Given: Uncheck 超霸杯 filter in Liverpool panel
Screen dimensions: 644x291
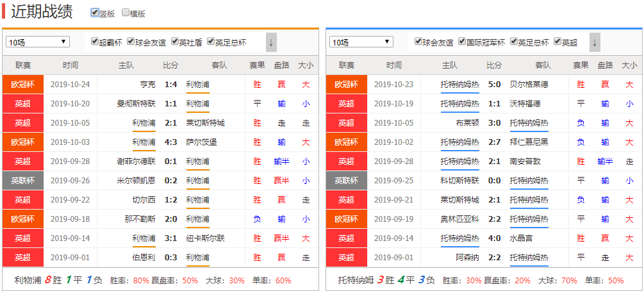Looking at the screenshot, I should click(x=95, y=42).
